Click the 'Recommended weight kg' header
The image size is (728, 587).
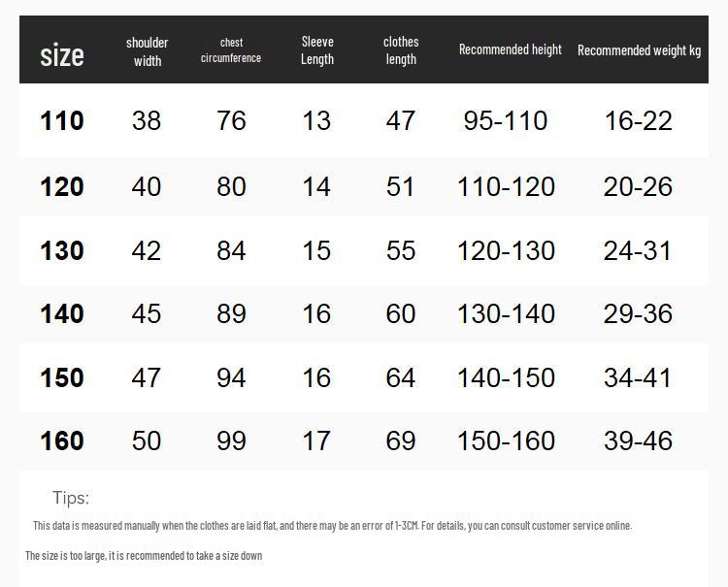(x=639, y=50)
